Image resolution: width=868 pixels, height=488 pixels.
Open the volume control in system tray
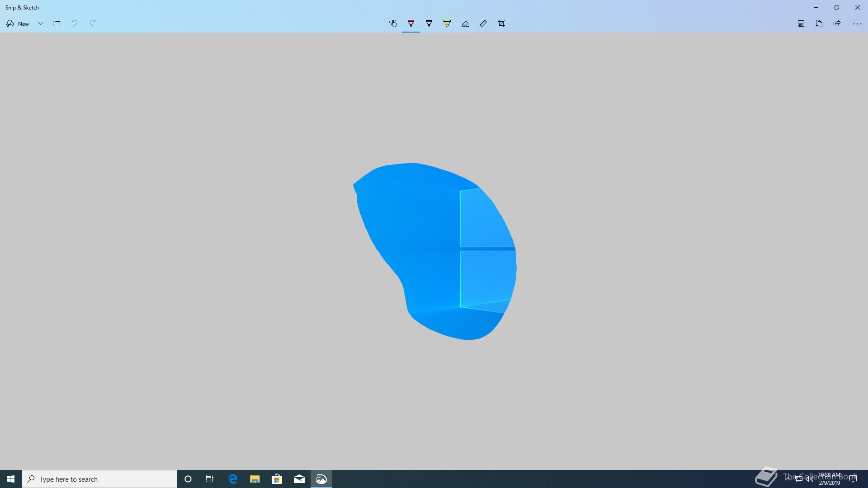click(x=809, y=479)
